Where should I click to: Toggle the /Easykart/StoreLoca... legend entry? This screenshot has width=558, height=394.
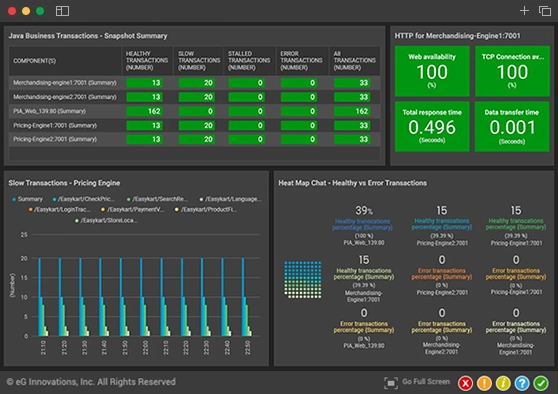coord(106,221)
